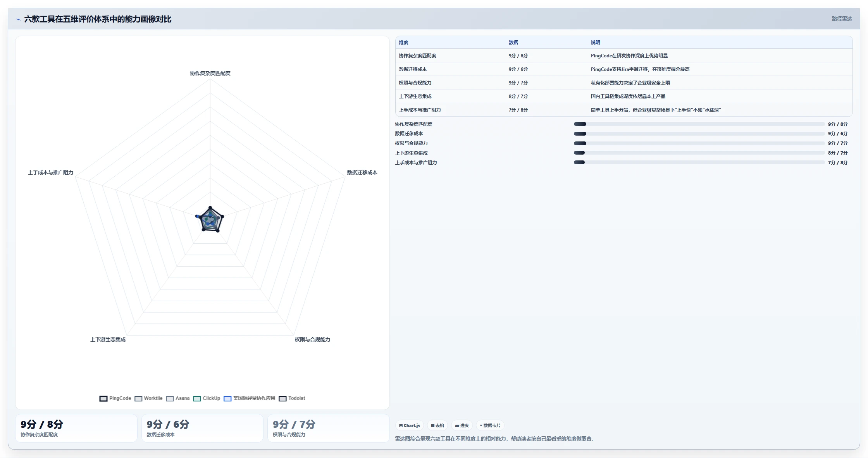Click the note starting with 简单工具上手分高
Screen dimensions: 868x458
click(656, 110)
